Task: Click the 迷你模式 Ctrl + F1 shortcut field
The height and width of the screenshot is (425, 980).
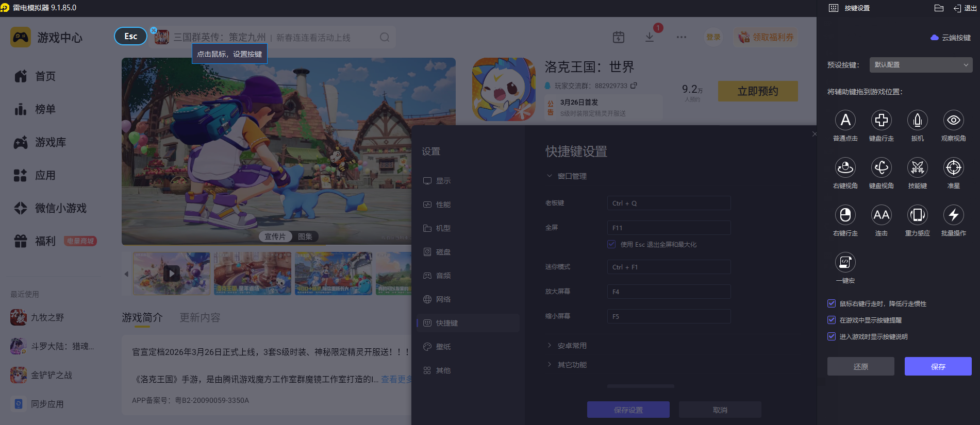Action: click(x=669, y=267)
